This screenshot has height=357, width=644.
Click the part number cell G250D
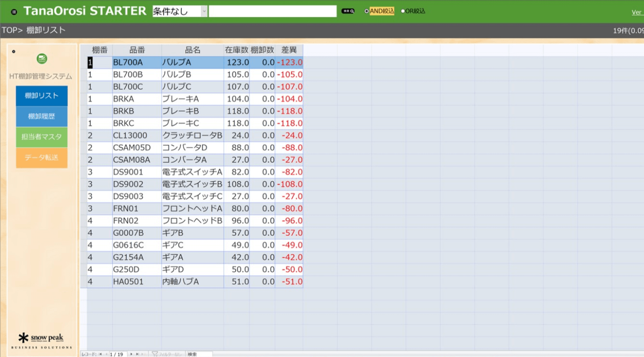coord(137,270)
